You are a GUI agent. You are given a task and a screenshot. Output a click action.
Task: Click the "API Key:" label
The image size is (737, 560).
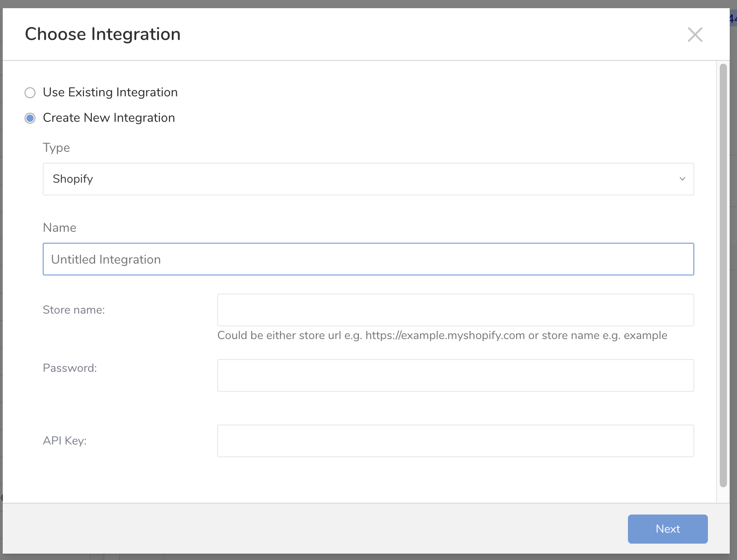(65, 441)
